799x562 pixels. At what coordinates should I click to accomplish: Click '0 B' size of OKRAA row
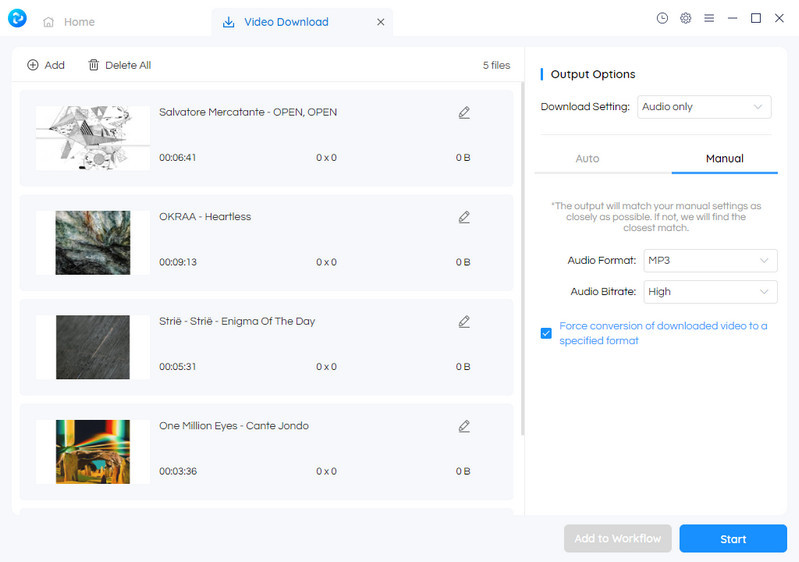click(463, 262)
